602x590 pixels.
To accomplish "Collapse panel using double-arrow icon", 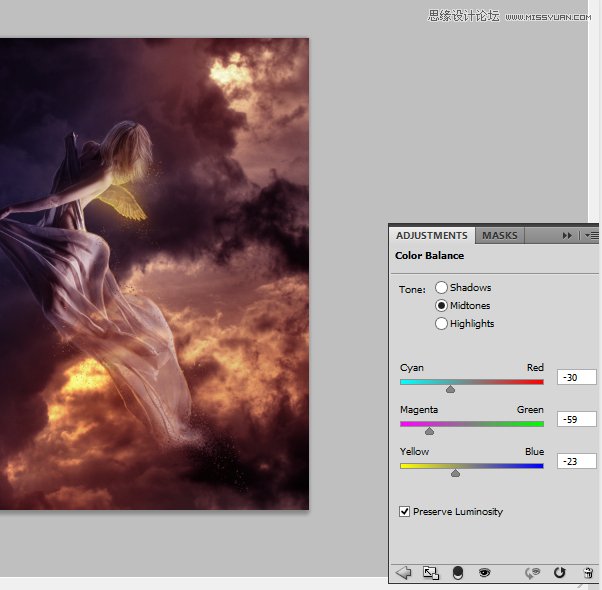I will (x=567, y=236).
